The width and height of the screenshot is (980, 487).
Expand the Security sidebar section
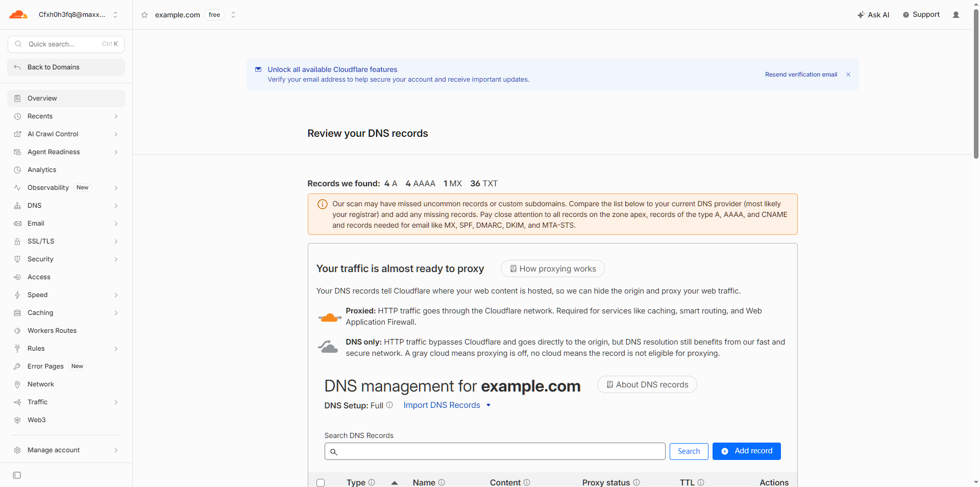(x=66, y=259)
